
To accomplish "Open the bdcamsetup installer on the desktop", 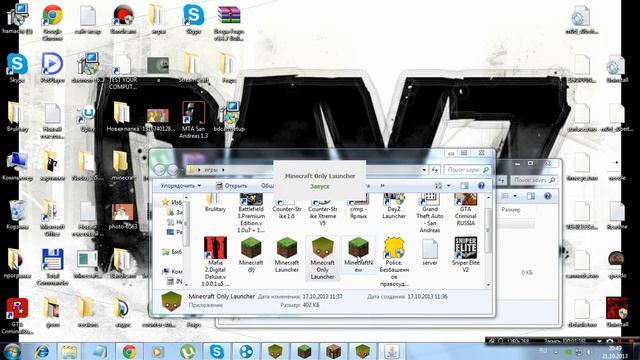I will 229,117.
